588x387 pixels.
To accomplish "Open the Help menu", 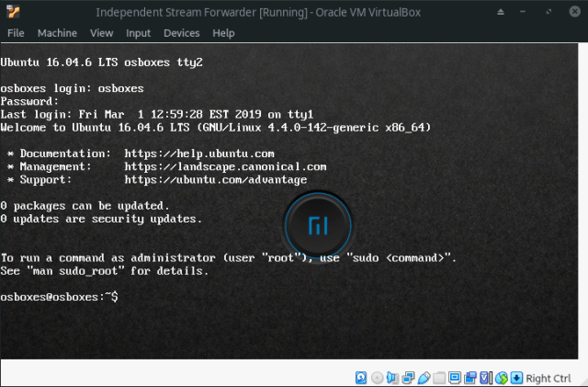I will tap(223, 33).
